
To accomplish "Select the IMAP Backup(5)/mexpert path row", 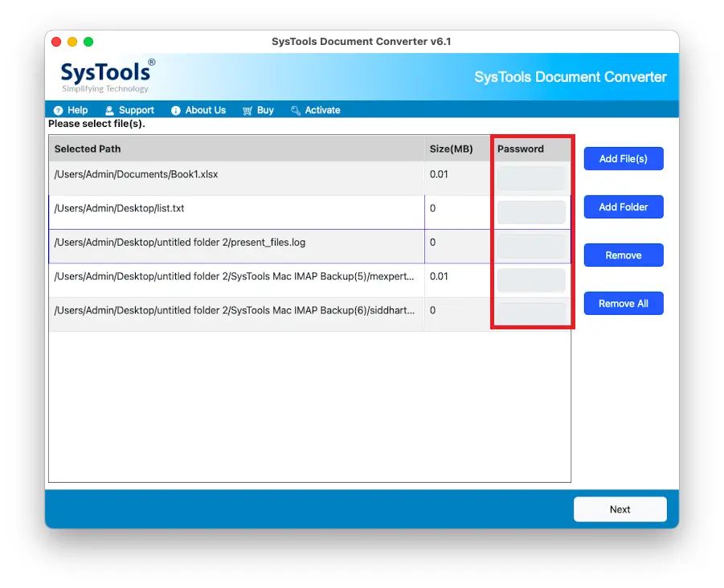I will tap(234, 276).
